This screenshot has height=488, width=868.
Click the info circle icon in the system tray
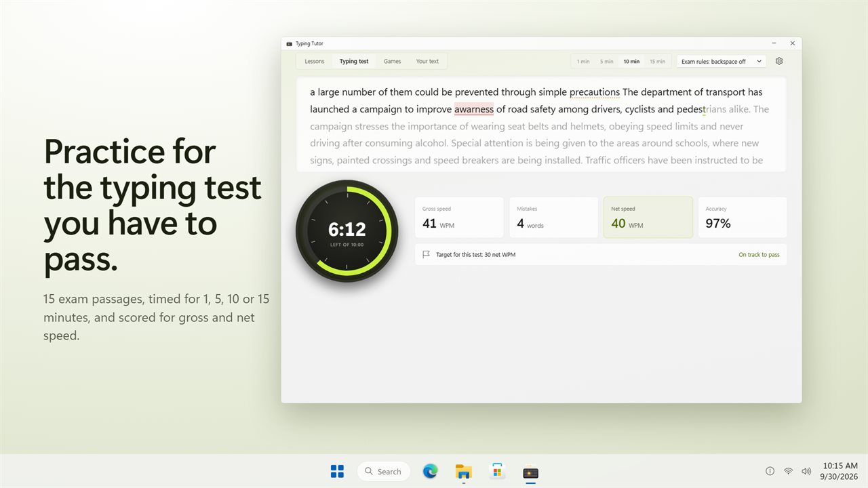(x=770, y=471)
